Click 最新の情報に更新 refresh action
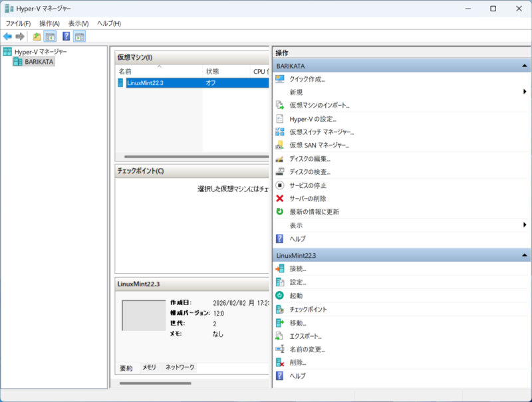Viewport: 532px width, 402px height. coord(314,212)
